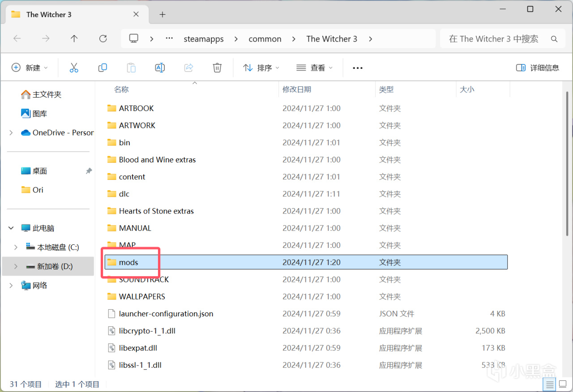Click the search magnifier icon

554,39
